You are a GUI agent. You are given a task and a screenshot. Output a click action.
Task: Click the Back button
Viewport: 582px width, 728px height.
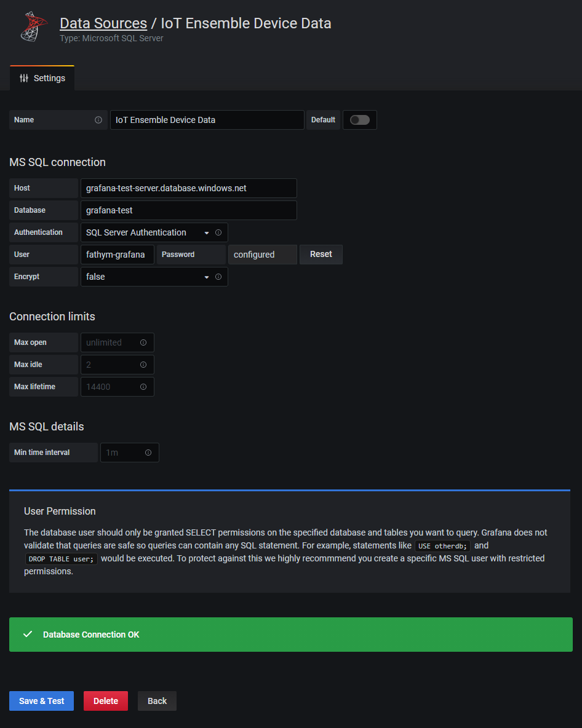(157, 701)
